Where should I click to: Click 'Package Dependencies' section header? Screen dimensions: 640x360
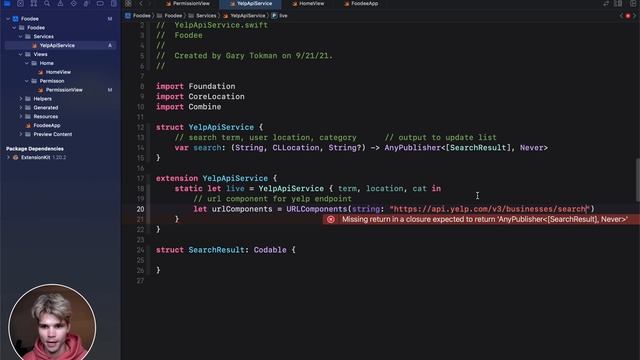pyautogui.click(x=35, y=149)
